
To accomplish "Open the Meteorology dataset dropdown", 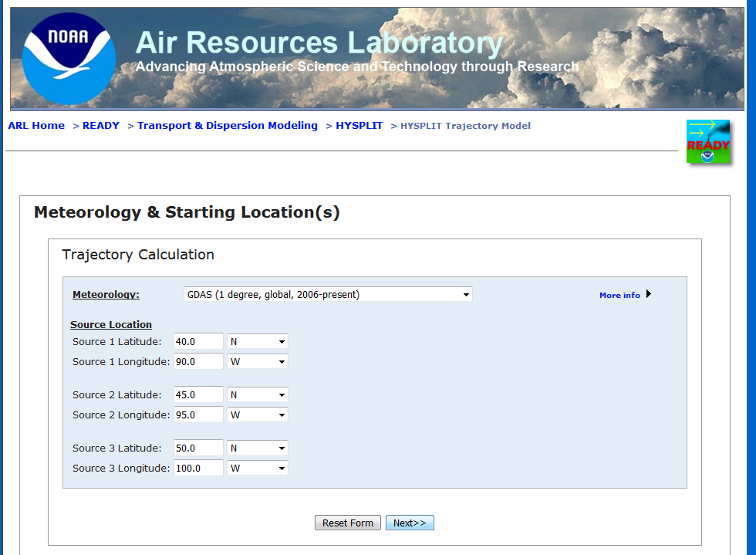I will pos(328,294).
